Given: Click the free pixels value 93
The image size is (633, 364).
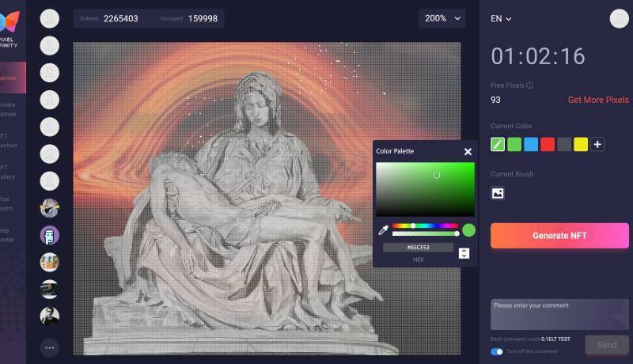Looking at the screenshot, I should (496, 100).
